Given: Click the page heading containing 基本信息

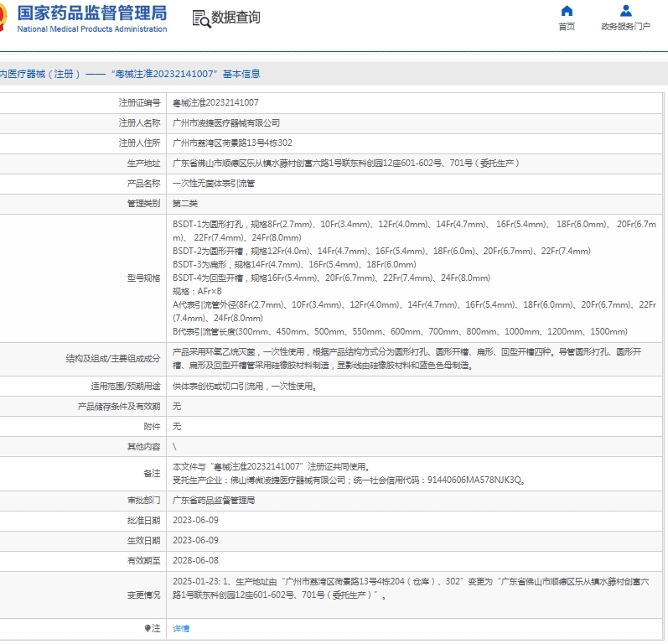Looking at the screenshot, I should coord(130,74).
